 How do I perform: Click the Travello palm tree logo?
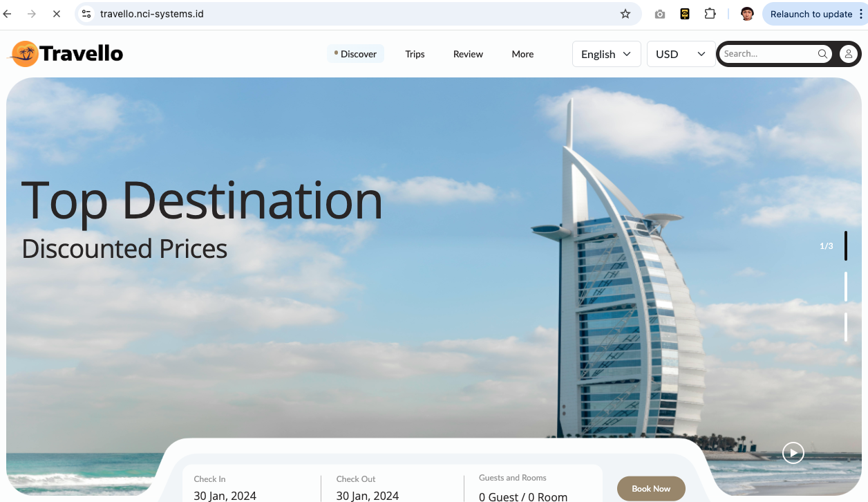point(26,54)
